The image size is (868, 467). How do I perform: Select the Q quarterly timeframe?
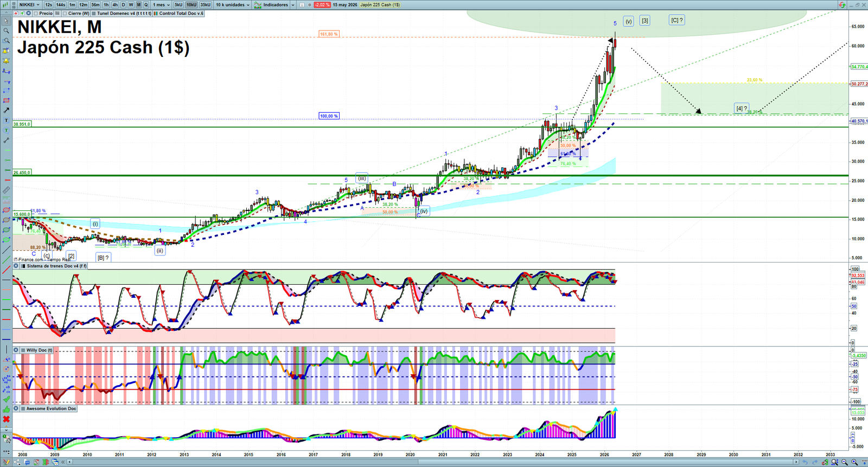[x=146, y=5]
